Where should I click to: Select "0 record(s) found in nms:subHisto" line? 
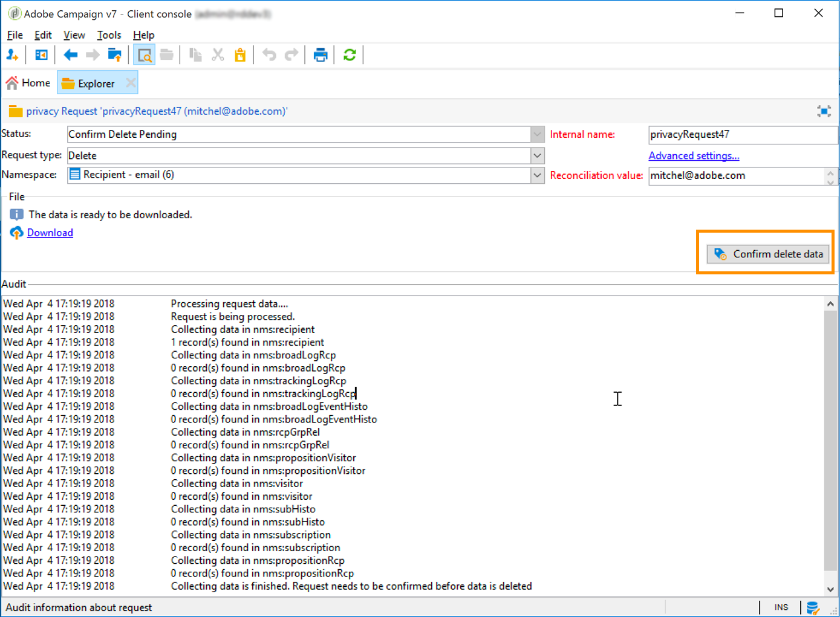[248, 522]
